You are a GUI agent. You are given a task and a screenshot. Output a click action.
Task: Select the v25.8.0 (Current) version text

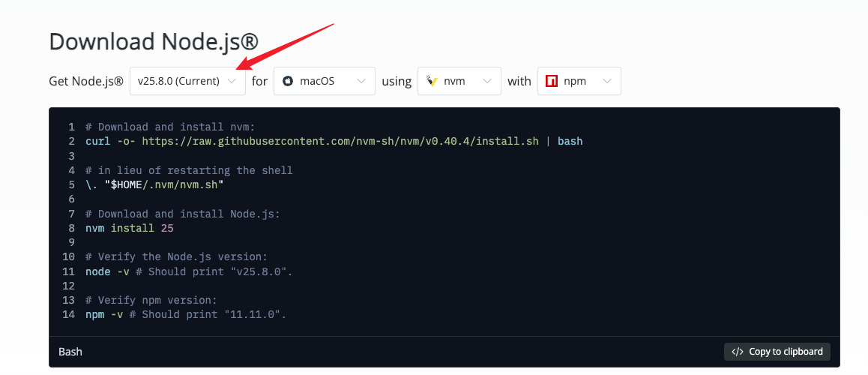[178, 81]
